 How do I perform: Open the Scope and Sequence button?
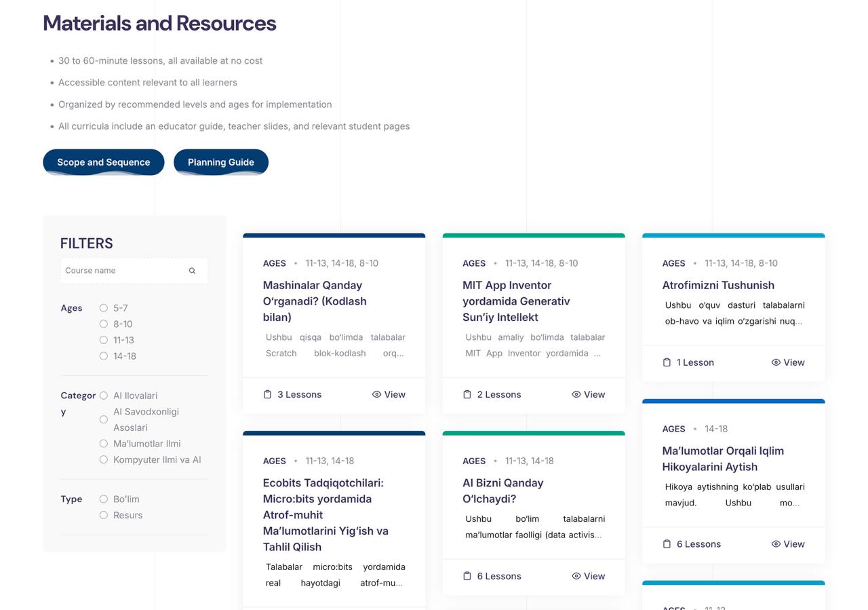(104, 162)
